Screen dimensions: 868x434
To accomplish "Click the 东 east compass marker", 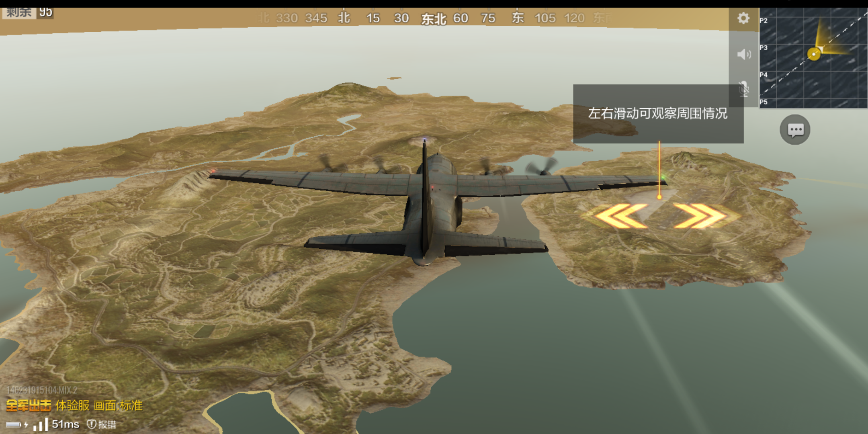I will [x=518, y=18].
